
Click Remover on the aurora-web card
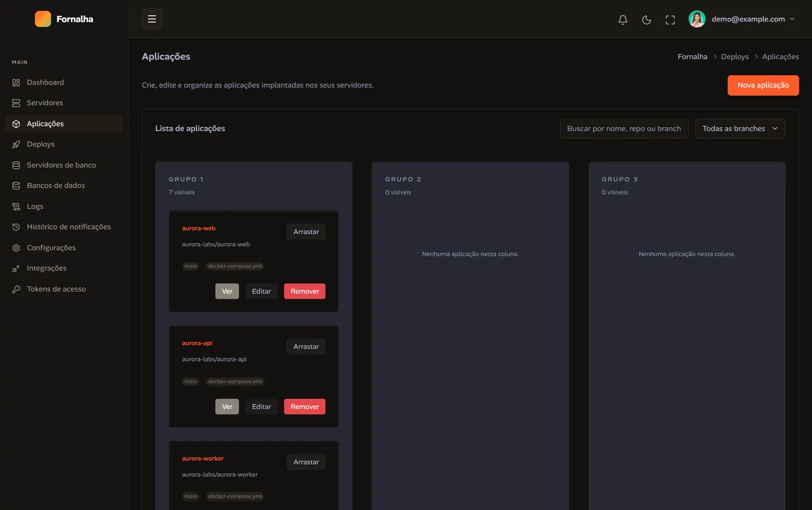(304, 292)
